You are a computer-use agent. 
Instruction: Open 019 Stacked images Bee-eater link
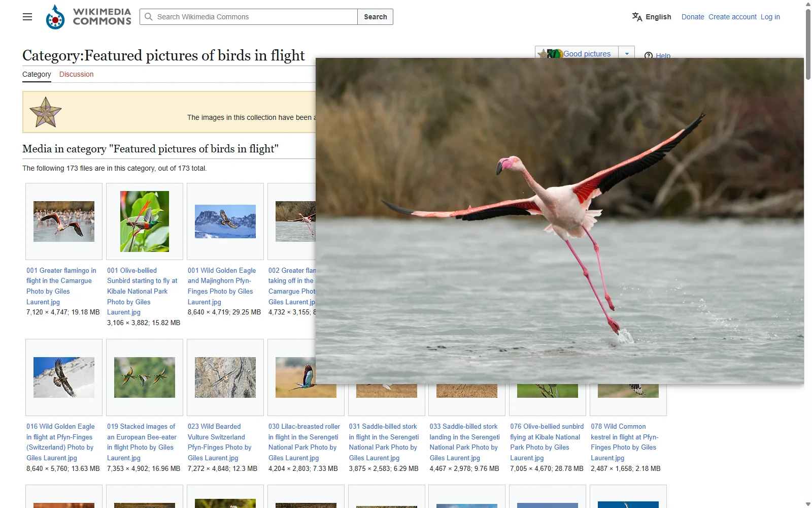(x=142, y=442)
